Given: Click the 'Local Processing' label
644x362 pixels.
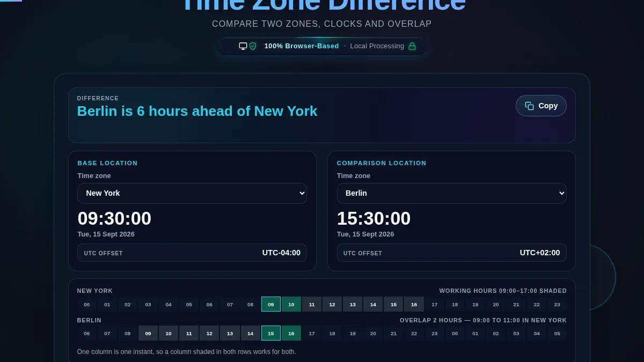Looking at the screenshot, I should point(377,46).
